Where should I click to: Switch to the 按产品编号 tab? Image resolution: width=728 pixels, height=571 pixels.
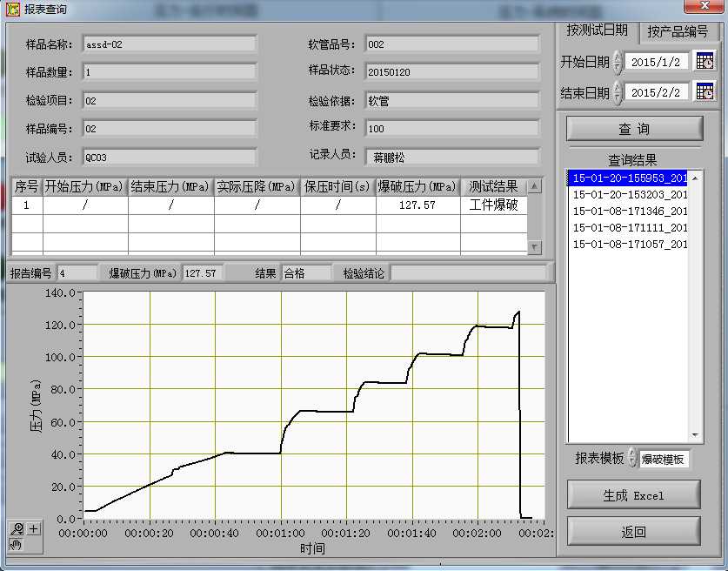pos(678,31)
